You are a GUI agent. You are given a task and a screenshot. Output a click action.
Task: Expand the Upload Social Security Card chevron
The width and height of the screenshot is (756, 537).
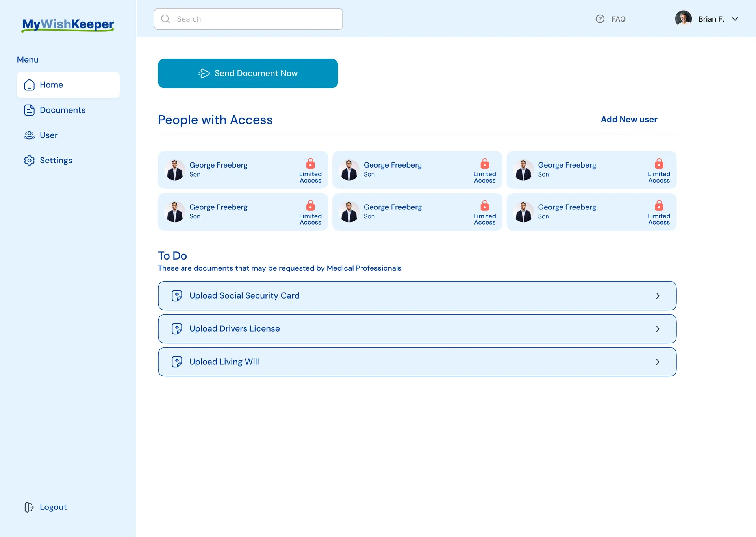[x=658, y=296]
